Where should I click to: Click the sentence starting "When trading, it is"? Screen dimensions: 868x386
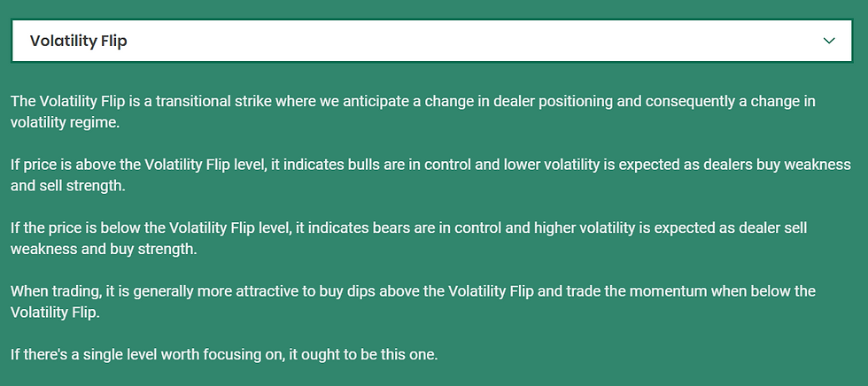[413, 301]
